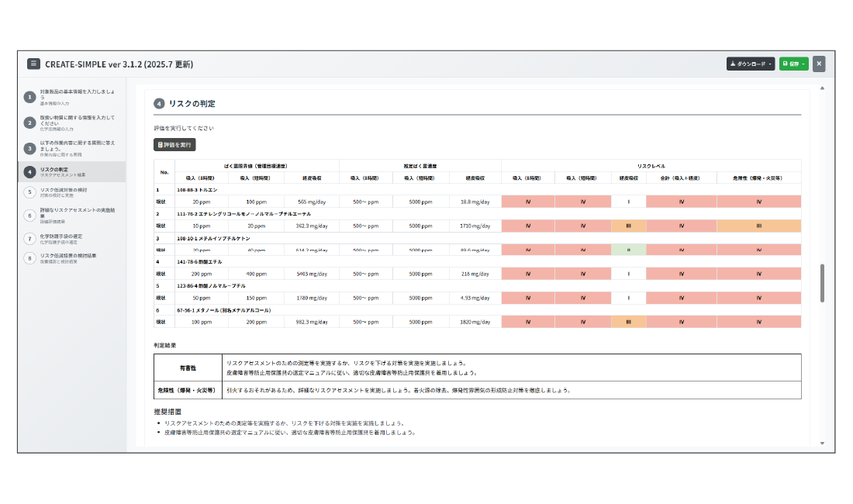Click the step 6 circle icon
This screenshot has width=853, height=504.
[x=29, y=215]
